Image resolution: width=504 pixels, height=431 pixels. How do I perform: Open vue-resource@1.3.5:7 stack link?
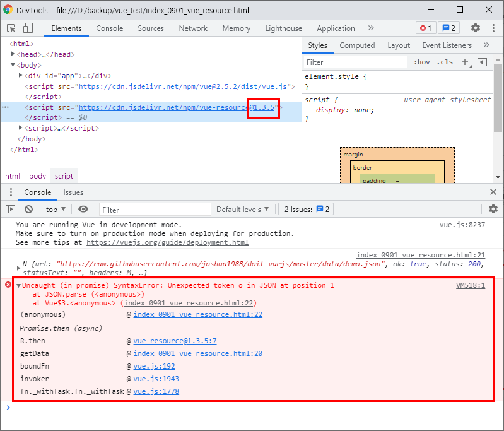pyautogui.click(x=175, y=341)
